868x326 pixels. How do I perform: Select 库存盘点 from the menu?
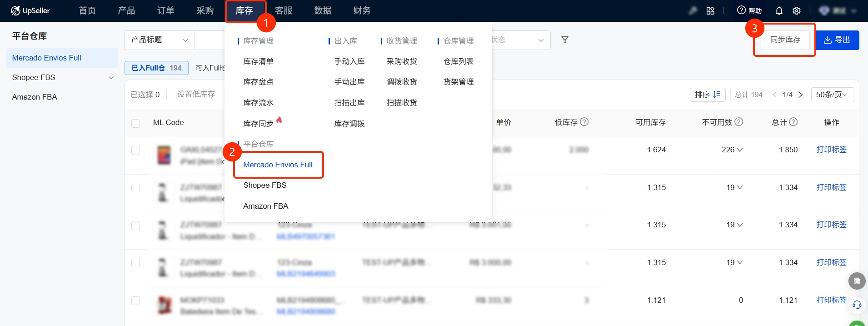(x=258, y=82)
